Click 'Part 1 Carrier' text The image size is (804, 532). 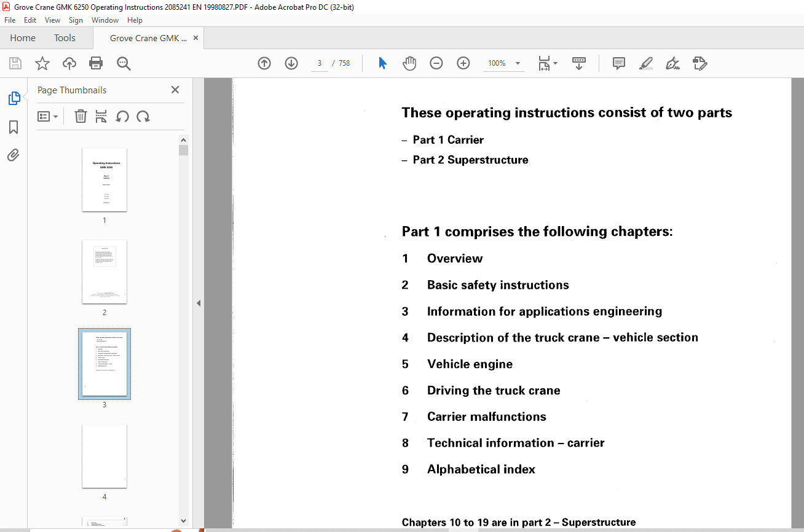[x=448, y=140]
